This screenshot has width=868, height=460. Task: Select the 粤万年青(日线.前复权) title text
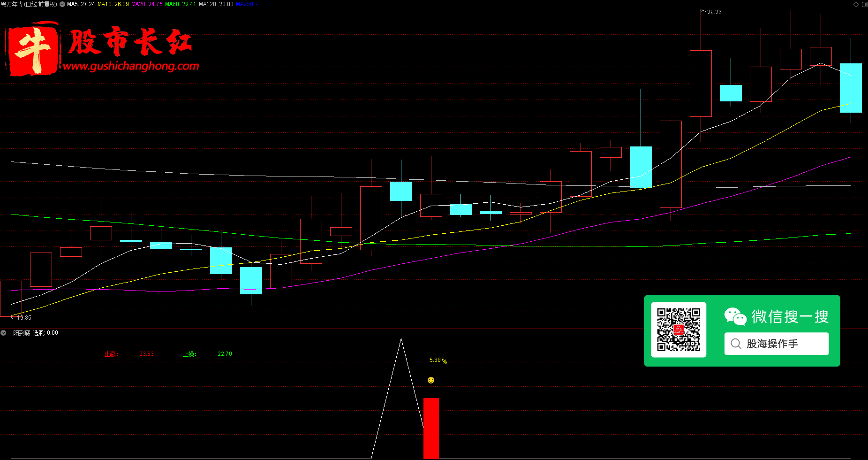click(29, 4)
